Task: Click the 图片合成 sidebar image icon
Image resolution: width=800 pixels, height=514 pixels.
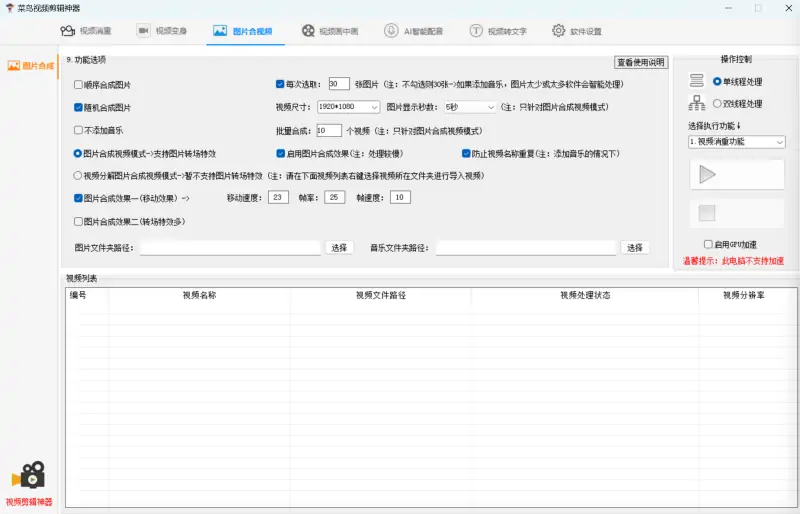Action: tap(13, 66)
